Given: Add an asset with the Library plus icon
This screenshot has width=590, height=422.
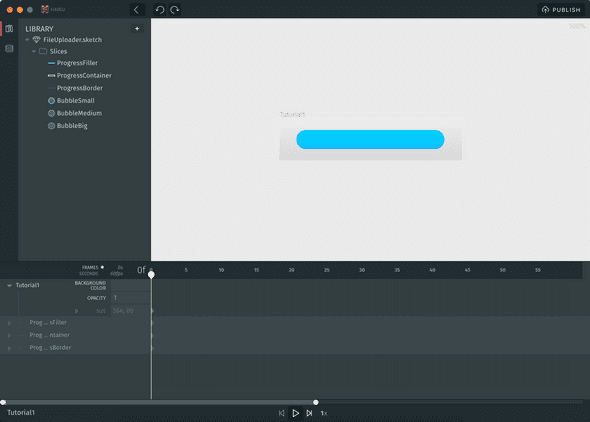Looking at the screenshot, I should click(137, 29).
